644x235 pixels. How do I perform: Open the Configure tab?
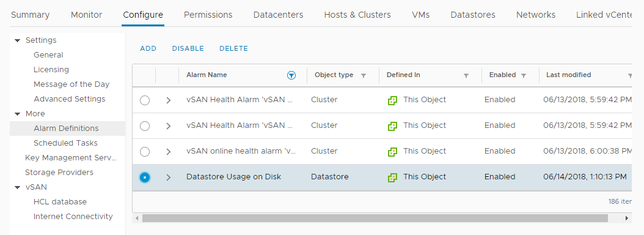coord(143,15)
